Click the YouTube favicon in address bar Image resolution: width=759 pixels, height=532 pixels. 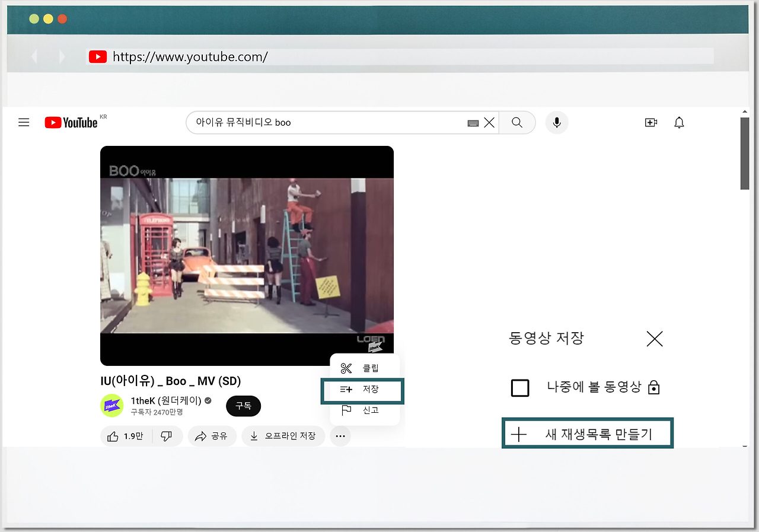coord(98,57)
